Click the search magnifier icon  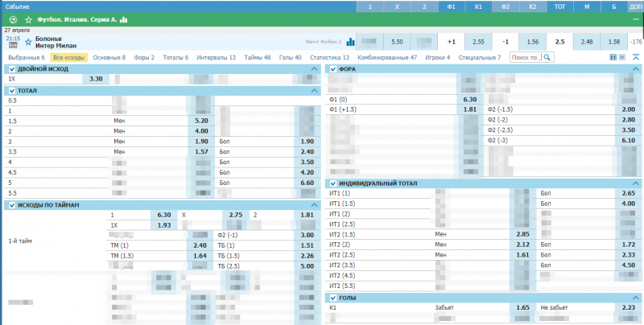tap(548, 58)
